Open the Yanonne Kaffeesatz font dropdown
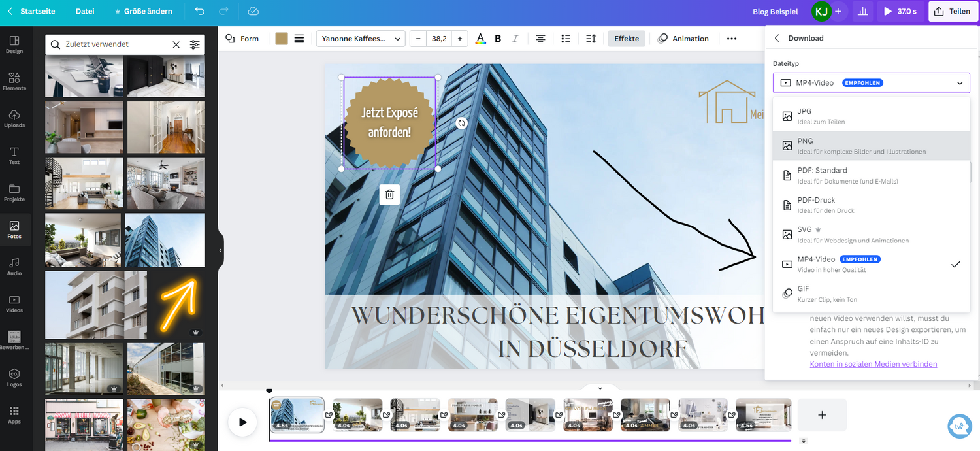980x451 pixels. tap(361, 39)
